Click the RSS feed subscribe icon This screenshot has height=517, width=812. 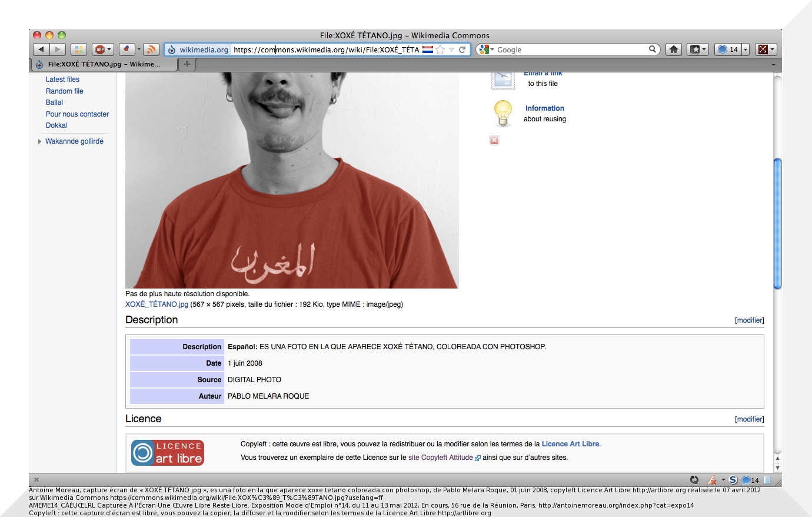(151, 49)
